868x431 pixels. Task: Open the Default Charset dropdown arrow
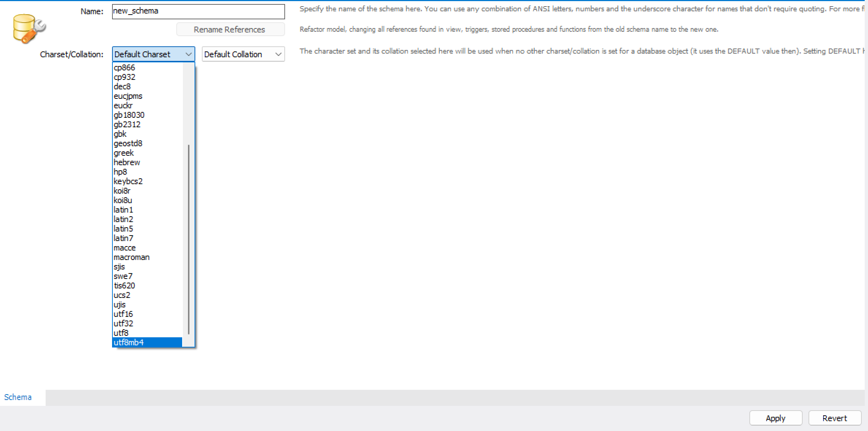coord(188,54)
